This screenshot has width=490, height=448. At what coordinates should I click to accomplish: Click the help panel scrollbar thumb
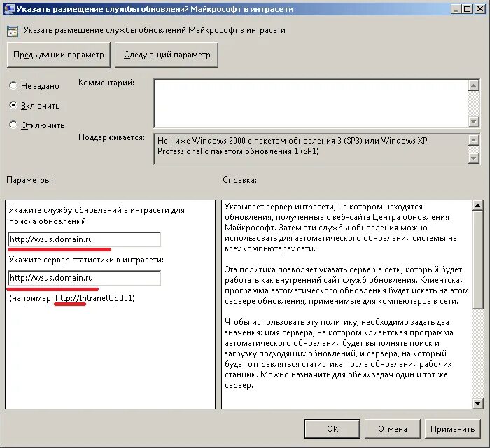pyautogui.click(x=477, y=260)
